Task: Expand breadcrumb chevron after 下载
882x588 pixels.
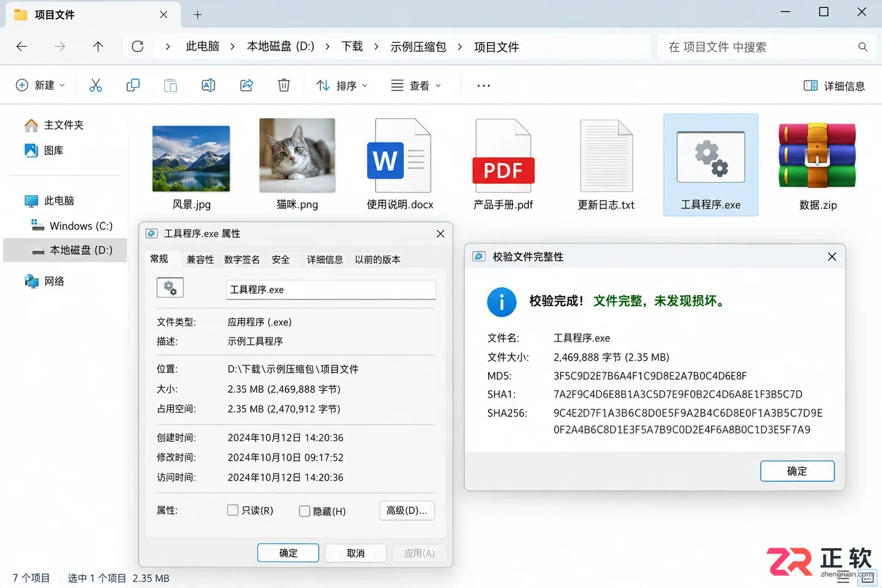Action: (x=376, y=47)
